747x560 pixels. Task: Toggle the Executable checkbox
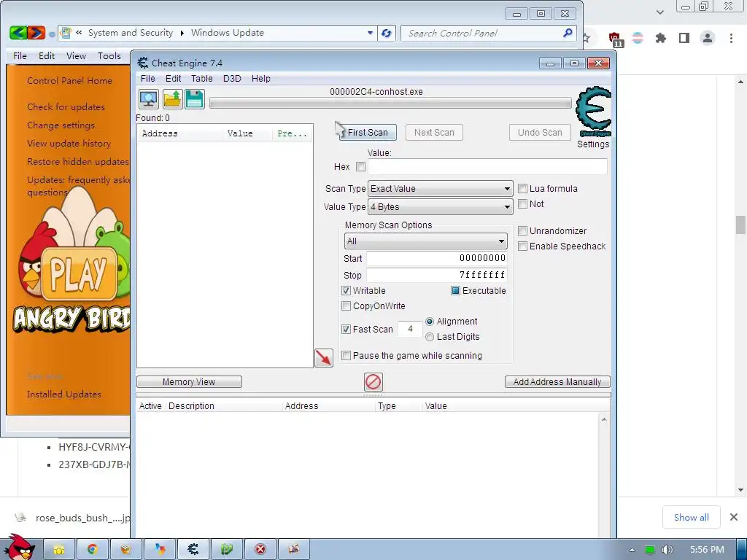(455, 290)
